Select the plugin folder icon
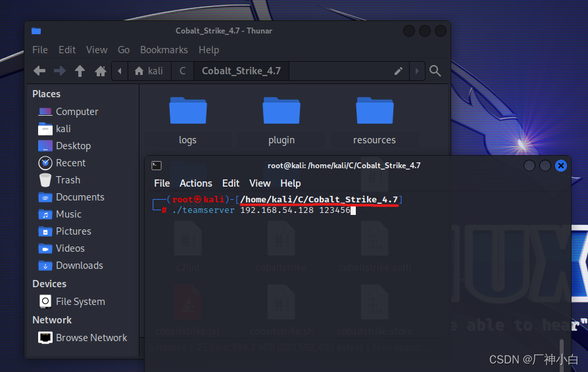588x372 pixels. 282,111
